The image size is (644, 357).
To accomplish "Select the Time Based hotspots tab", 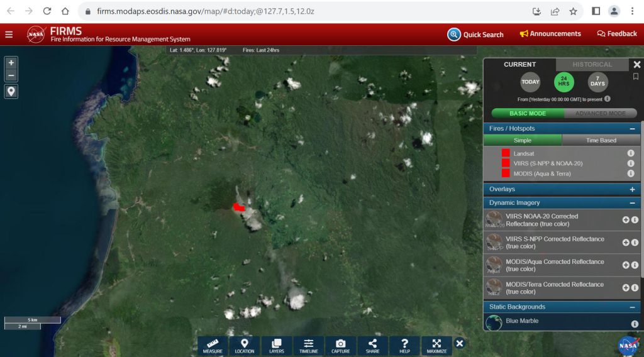I will (x=601, y=140).
